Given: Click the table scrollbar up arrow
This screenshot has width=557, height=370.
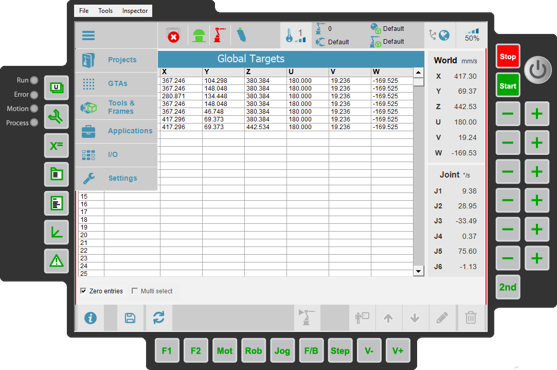Looking at the screenshot, I should pos(418,72).
